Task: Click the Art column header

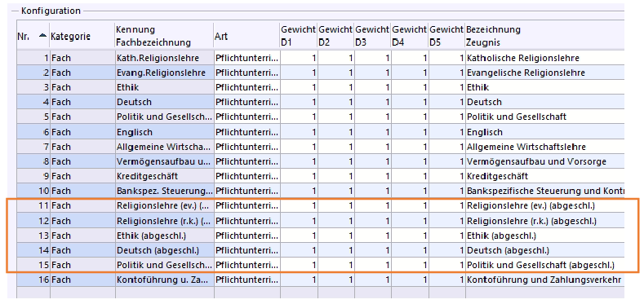Action: coord(246,36)
